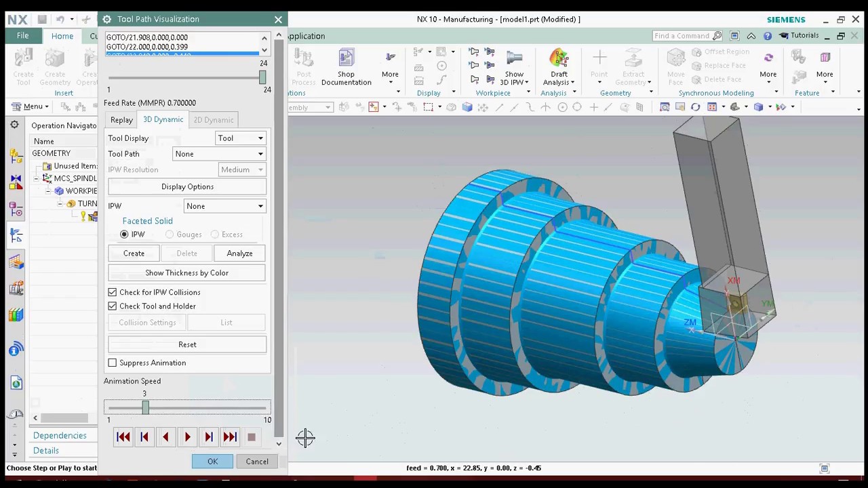Open the Constraint Navigator sidebar icon
The image size is (868, 488).
(16, 182)
